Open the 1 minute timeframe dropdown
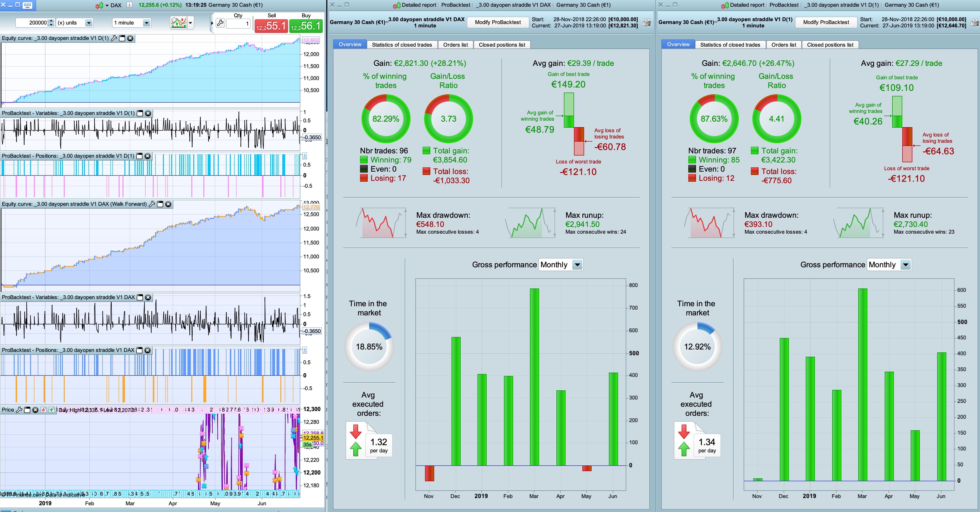980x512 pixels. (146, 23)
